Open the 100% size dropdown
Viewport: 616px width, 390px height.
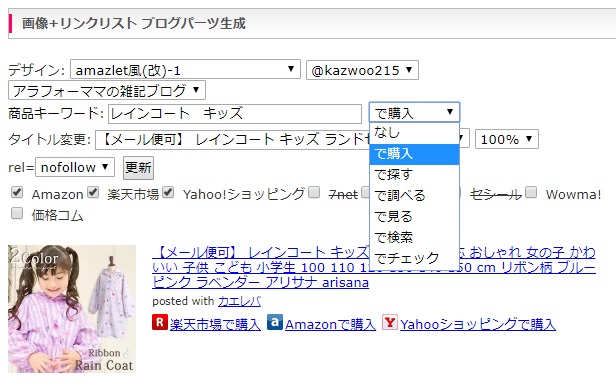[507, 139]
